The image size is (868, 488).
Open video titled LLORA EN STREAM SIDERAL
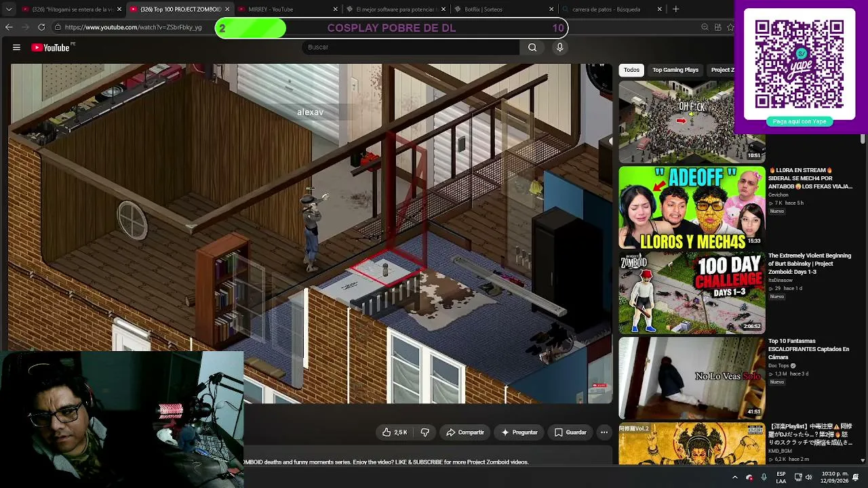tap(810, 178)
